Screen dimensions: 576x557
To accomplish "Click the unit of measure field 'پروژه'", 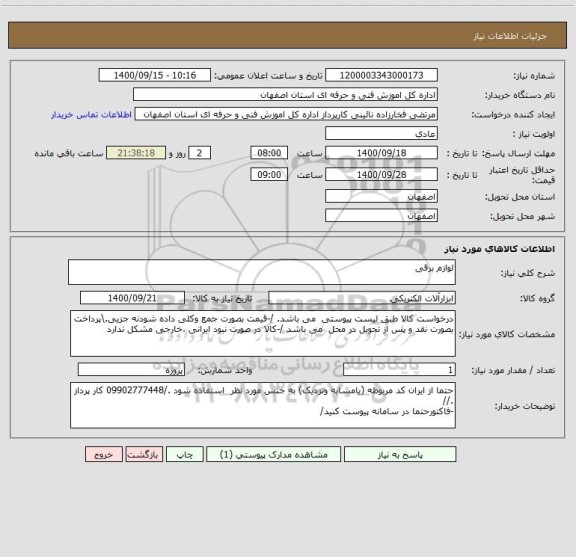I will coord(131,370).
